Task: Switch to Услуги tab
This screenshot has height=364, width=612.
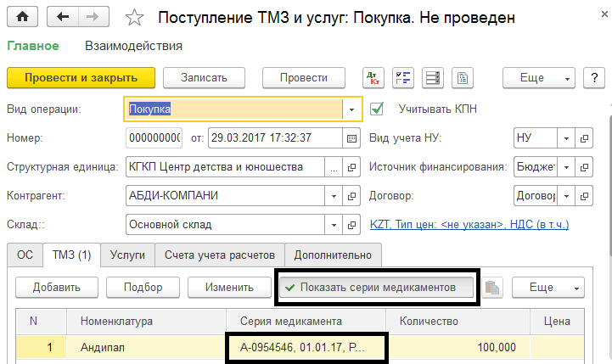Action: [130, 255]
